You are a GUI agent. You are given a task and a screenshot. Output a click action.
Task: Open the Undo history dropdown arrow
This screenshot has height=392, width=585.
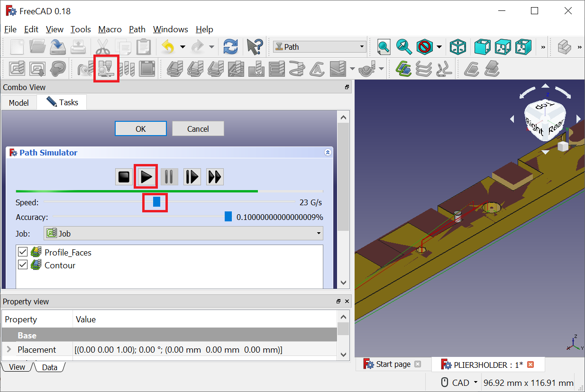(183, 47)
